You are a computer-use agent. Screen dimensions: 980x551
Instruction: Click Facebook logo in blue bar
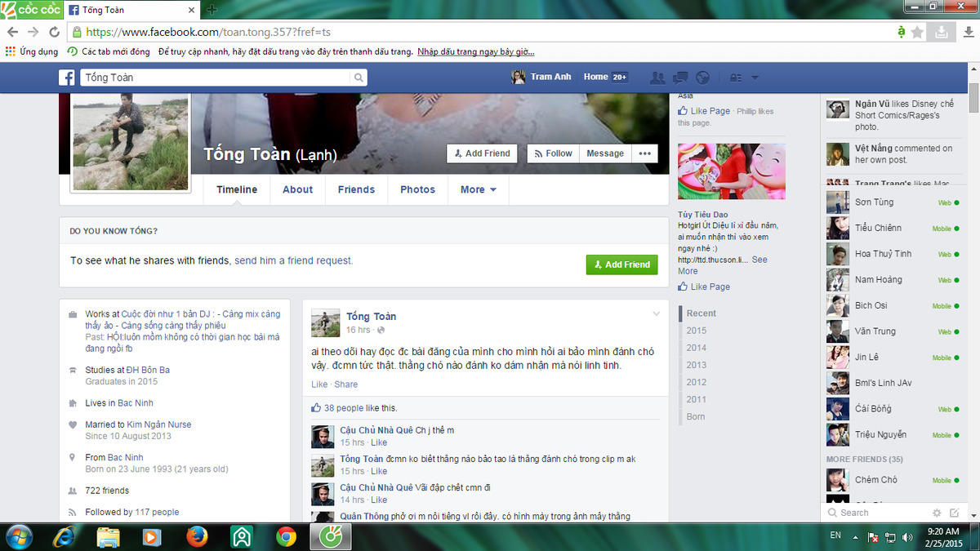click(67, 78)
